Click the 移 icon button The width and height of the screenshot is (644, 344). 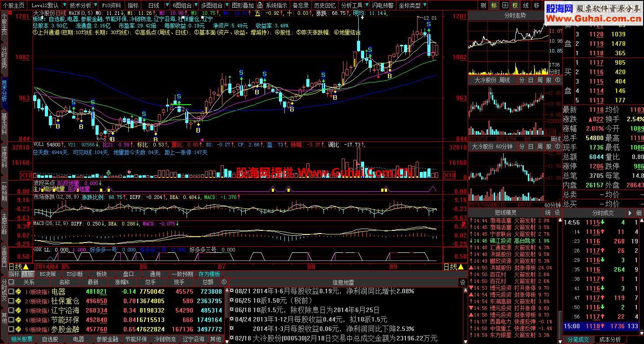coord(537,5)
